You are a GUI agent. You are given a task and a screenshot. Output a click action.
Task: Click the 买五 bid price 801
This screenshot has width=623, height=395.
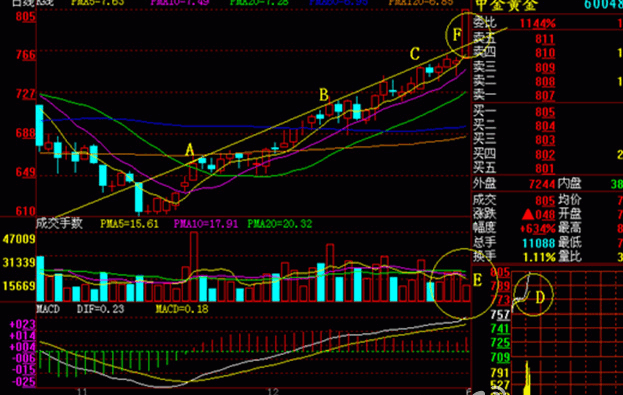(x=545, y=168)
